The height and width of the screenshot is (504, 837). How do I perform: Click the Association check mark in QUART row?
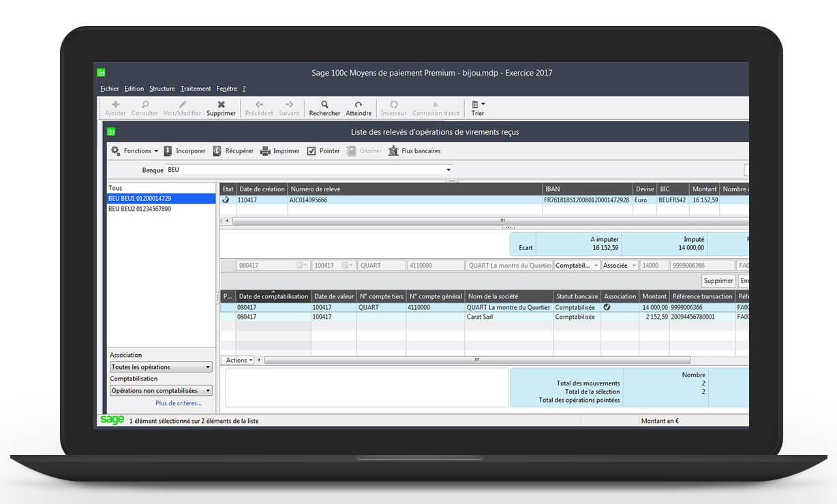click(x=607, y=307)
